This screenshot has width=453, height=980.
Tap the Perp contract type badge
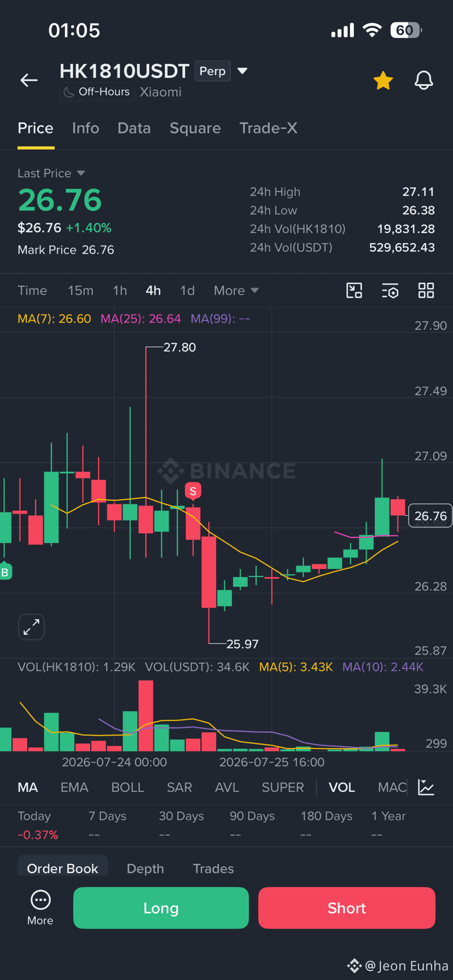point(212,71)
